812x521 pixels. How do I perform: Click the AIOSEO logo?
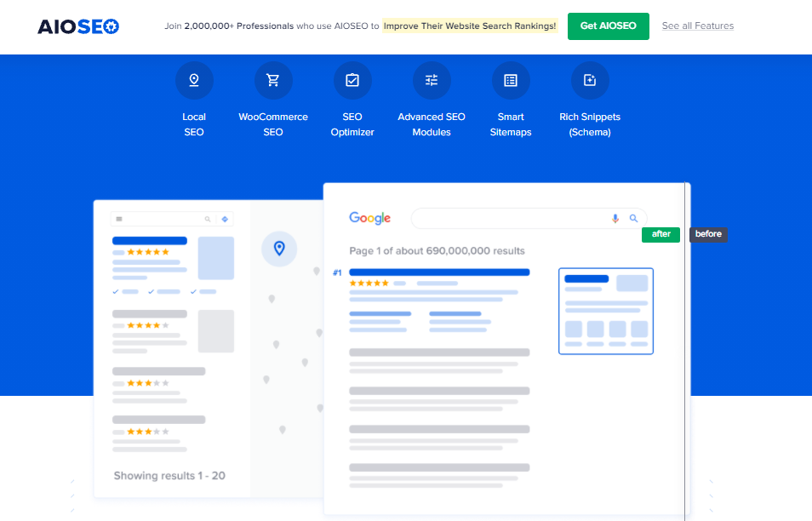click(78, 26)
